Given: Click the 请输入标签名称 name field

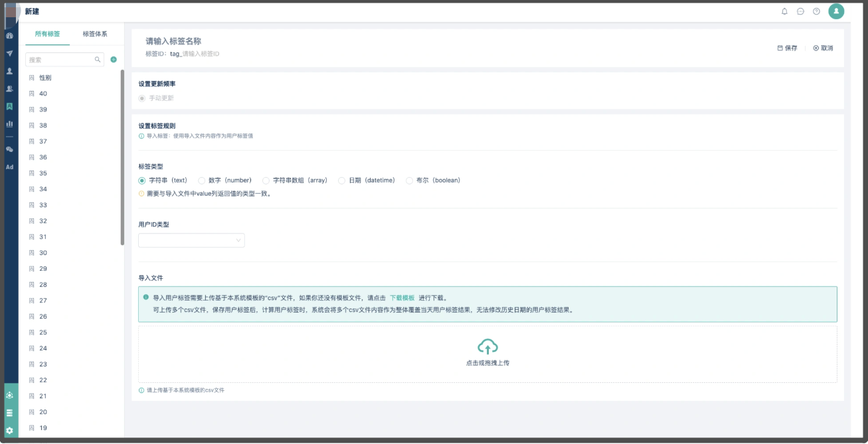Looking at the screenshot, I should pyautogui.click(x=173, y=41).
